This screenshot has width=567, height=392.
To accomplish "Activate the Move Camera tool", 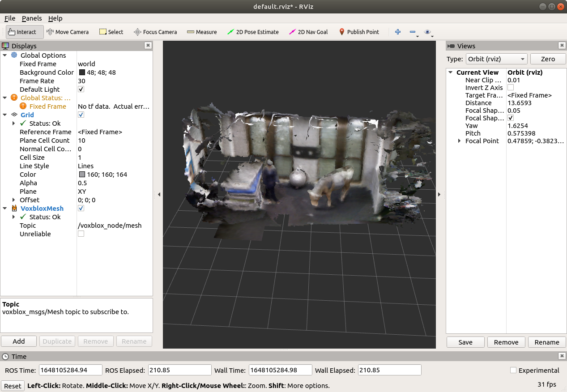I will [x=68, y=32].
